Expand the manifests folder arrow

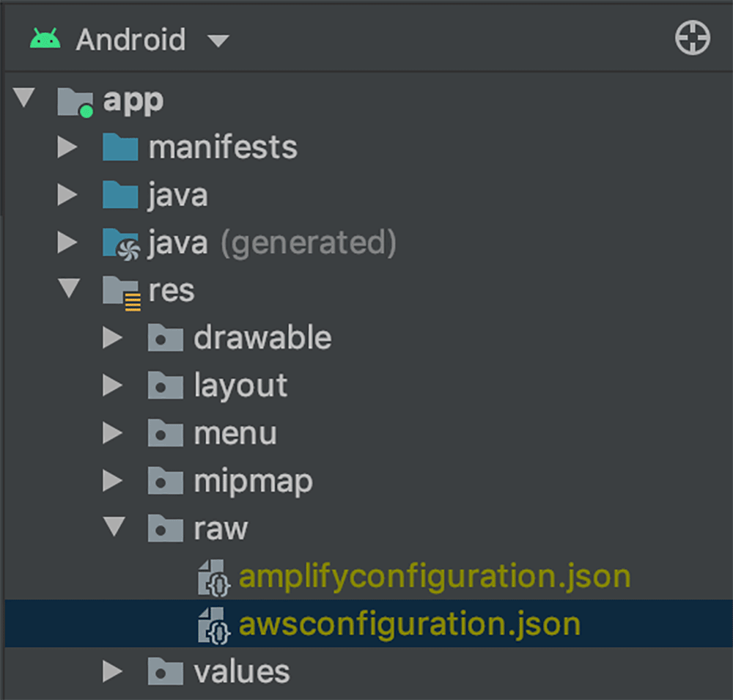click(67, 147)
